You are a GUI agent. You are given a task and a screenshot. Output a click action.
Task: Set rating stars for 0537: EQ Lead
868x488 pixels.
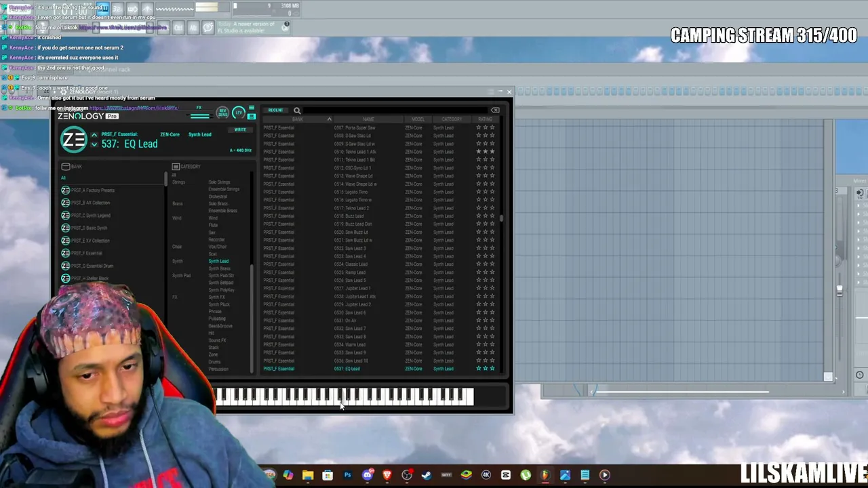[x=486, y=369]
